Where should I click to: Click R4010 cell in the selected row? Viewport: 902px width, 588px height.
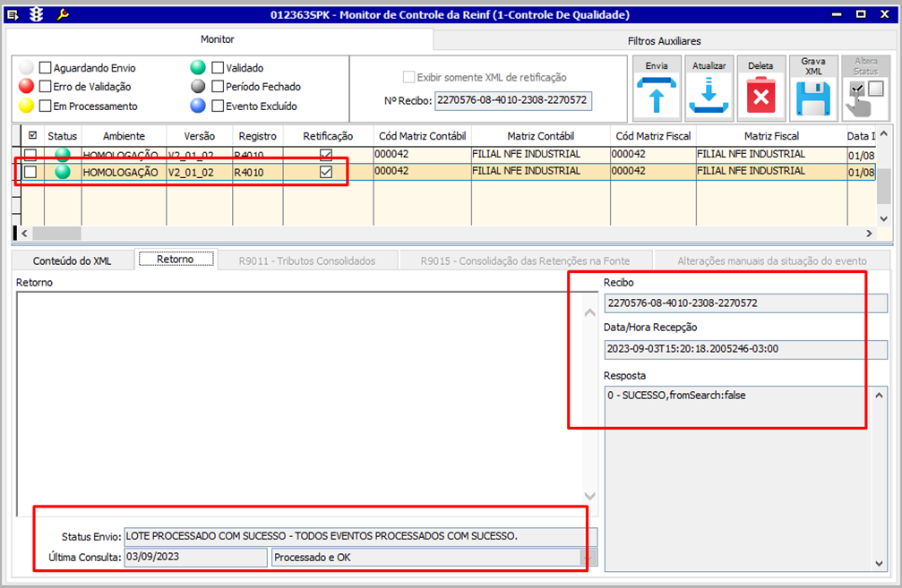coord(258,172)
